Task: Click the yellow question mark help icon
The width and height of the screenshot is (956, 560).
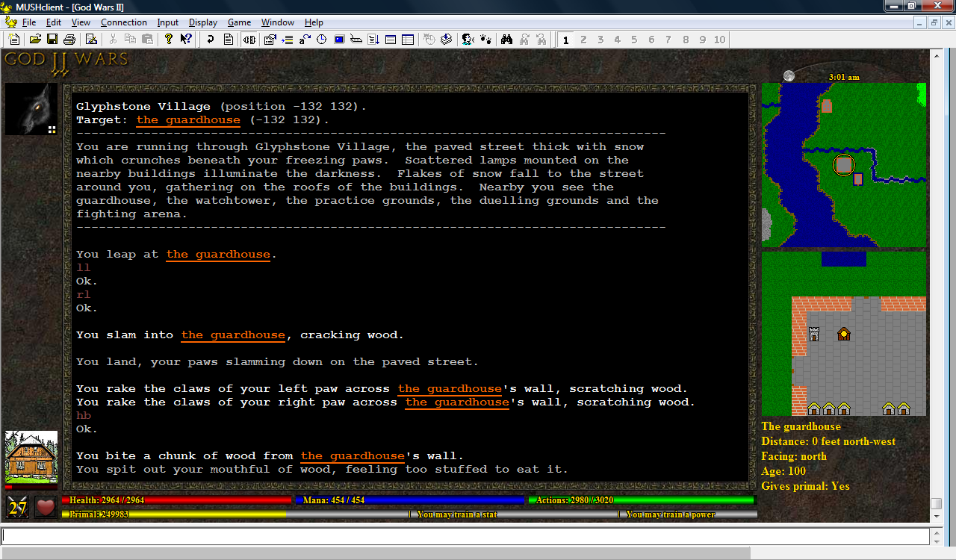Action: (x=169, y=40)
